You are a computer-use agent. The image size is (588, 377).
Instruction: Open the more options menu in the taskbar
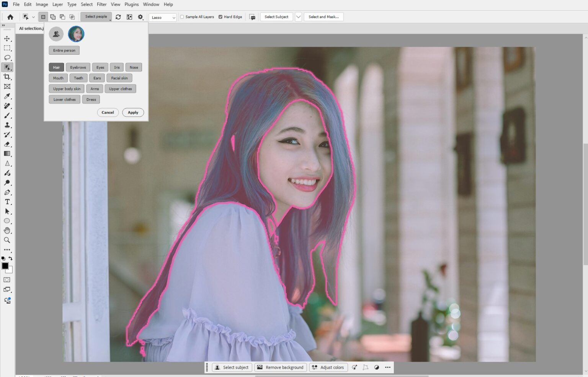click(387, 367)
